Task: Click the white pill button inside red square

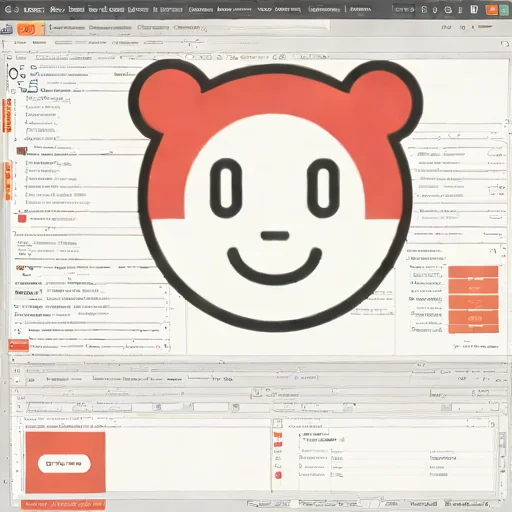Action: tap(64, 463)
